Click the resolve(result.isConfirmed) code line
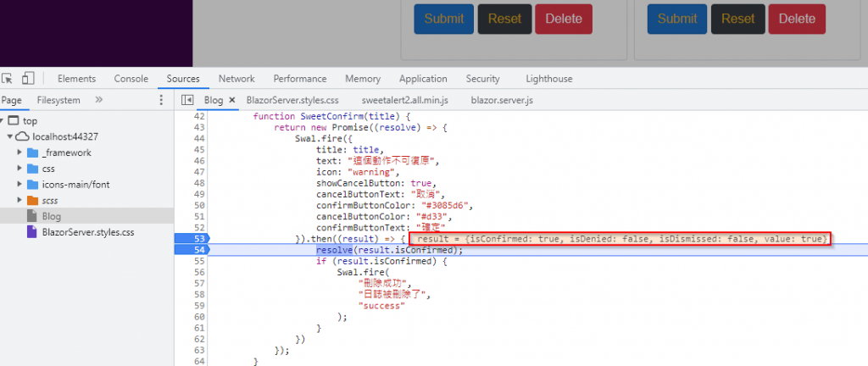The width and height of the screenshot is (868, 366). coord(389,250)
